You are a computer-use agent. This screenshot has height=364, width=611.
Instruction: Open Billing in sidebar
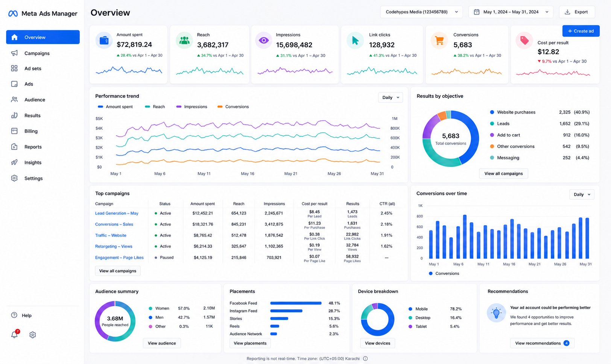click(43, 131)
